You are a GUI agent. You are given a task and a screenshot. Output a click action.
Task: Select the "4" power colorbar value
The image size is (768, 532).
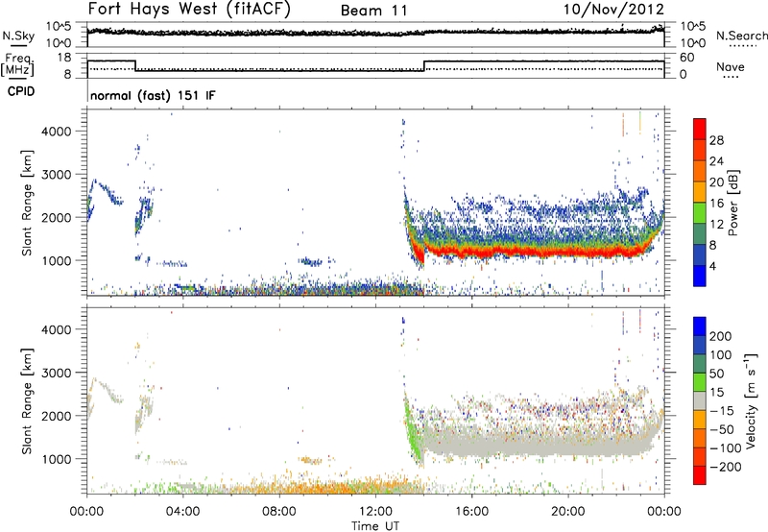712,266
